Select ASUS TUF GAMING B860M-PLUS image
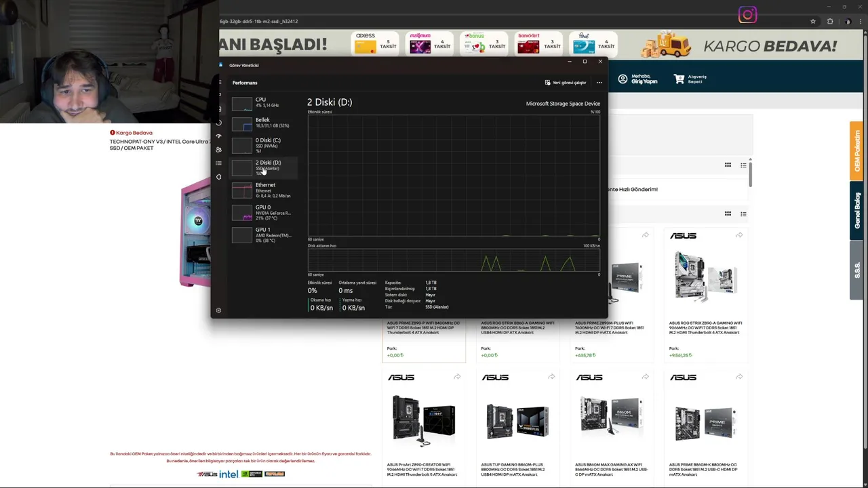The image size is (868, 488). [x=517, y=420]
